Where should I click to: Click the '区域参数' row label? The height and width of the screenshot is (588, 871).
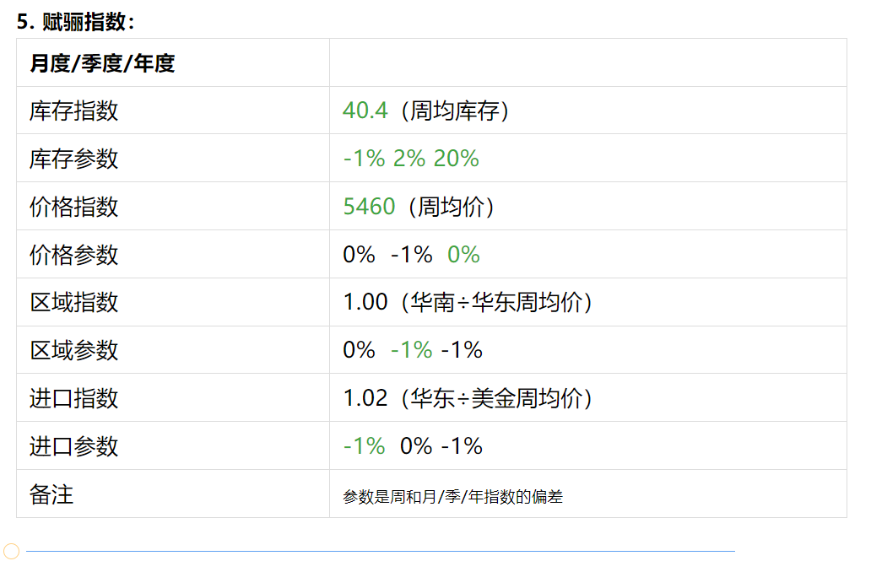(74, 350)
